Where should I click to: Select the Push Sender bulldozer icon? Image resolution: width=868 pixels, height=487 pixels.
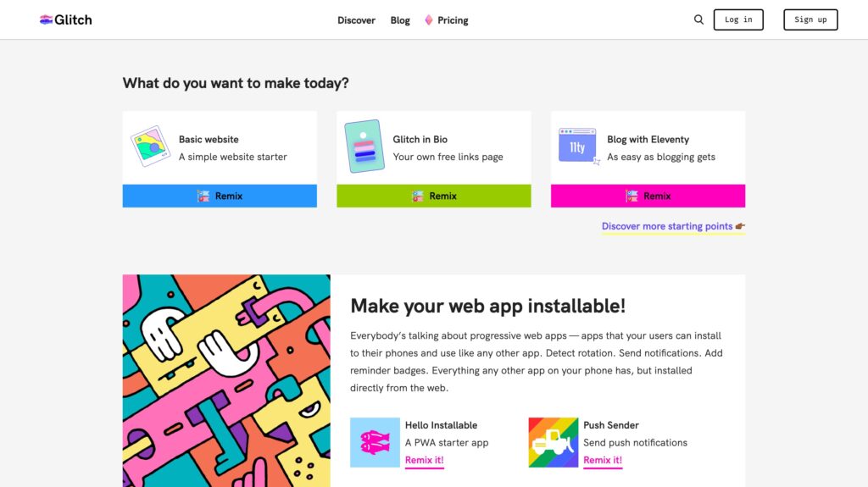click(x=553, y=442)
